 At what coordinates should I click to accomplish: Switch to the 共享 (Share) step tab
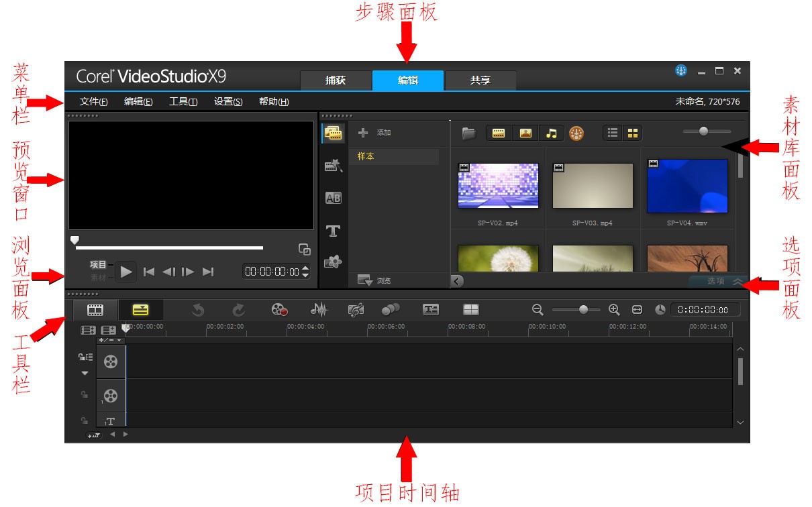point(480,80)
